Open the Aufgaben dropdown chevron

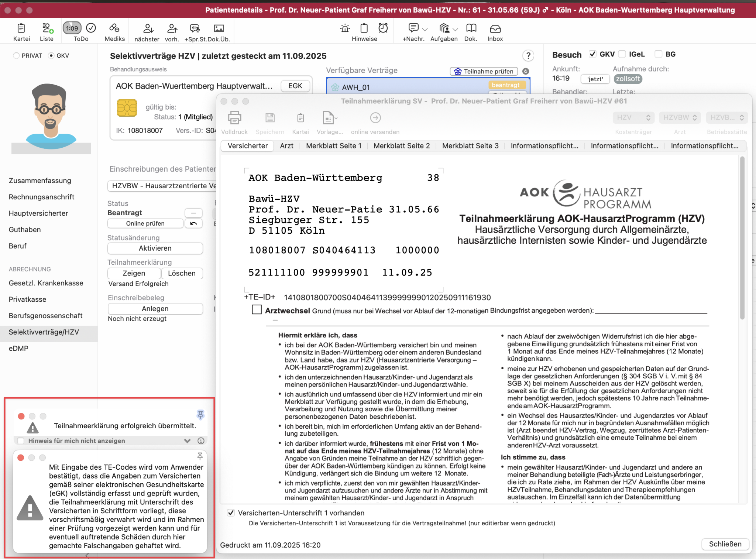pyautogui.click(x=455, y=29)
